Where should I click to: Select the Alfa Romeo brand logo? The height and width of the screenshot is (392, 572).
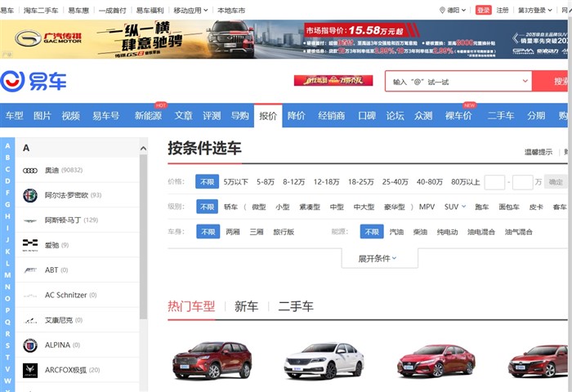(x=30, y=195)
